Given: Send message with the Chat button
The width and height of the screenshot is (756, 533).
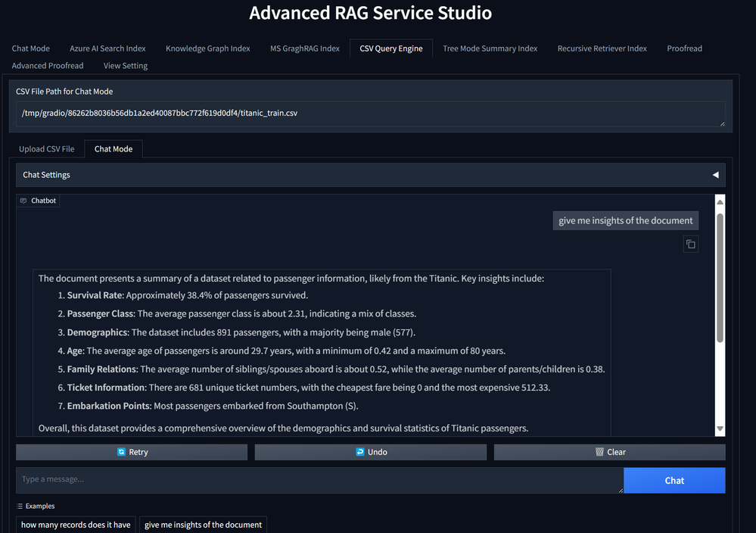Looking at the screenshot, I should click(x=674, y=481).
